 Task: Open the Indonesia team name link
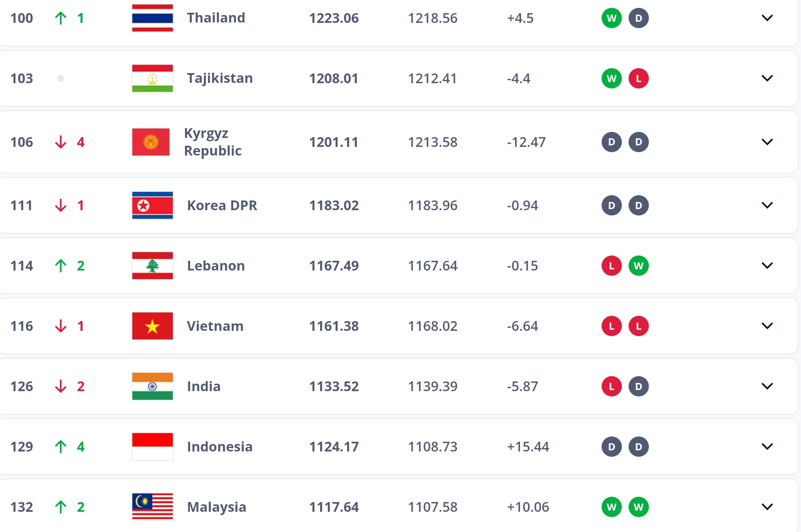point(220,447)
